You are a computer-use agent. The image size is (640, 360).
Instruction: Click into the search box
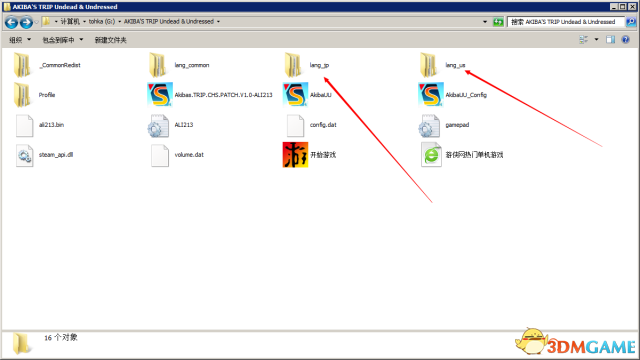click(x=566, y=22)
